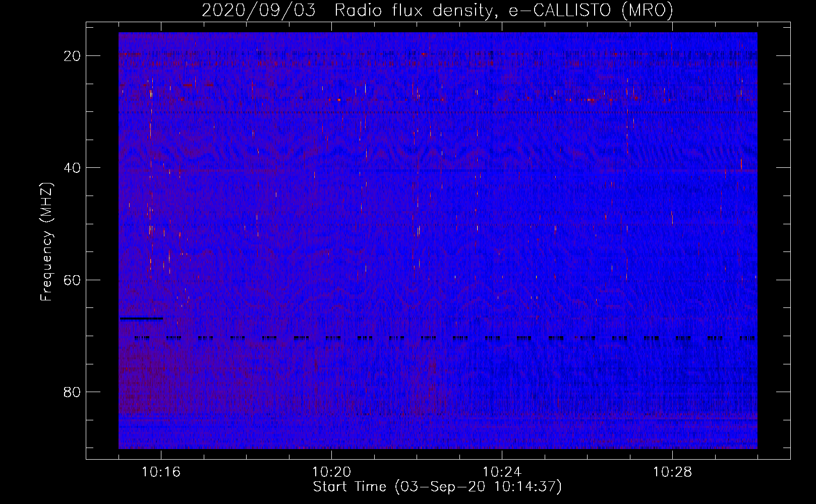
Task: Click the 'Frequency (MHZ)' axis label
Action: (46, 242)
